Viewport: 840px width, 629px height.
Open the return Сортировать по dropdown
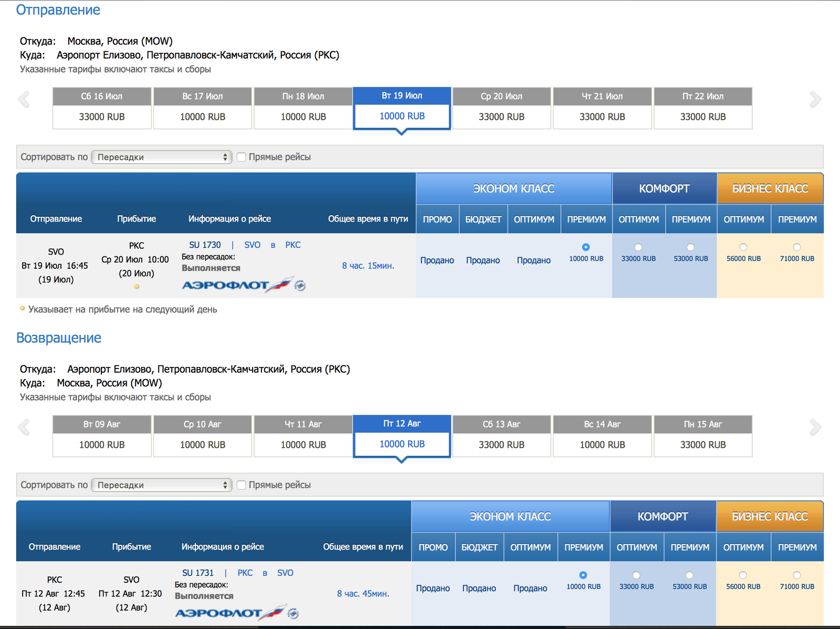162,485
